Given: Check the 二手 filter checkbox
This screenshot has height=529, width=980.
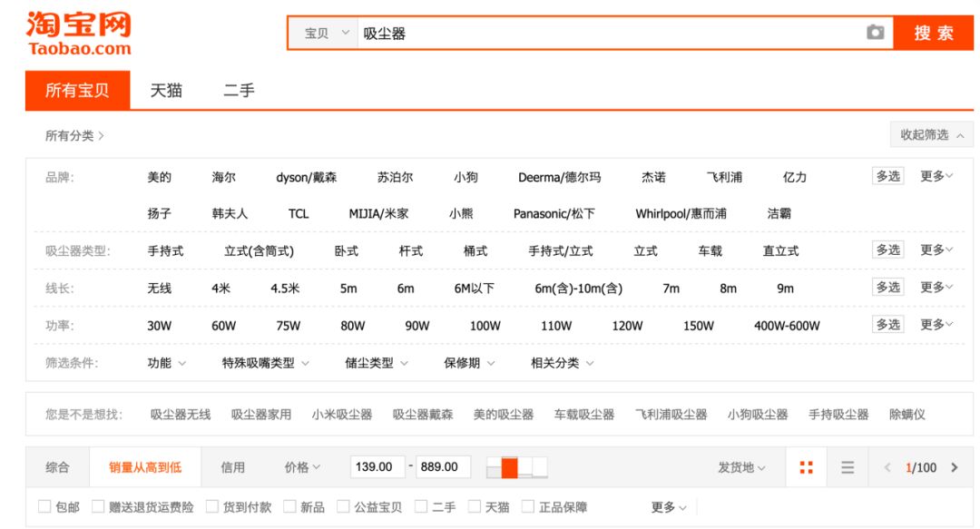Looking at the screenshot, I should click(421, 506).
